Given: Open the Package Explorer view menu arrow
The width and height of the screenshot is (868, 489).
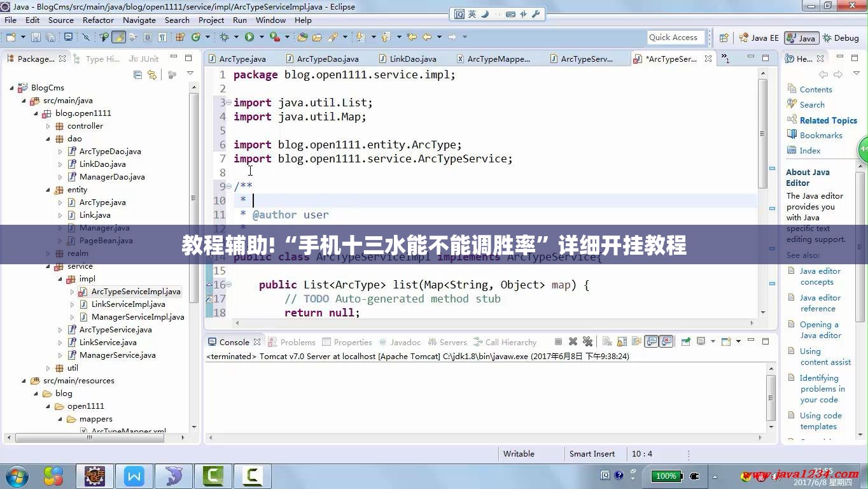Looking at the screenshot, I should [190, 74].
